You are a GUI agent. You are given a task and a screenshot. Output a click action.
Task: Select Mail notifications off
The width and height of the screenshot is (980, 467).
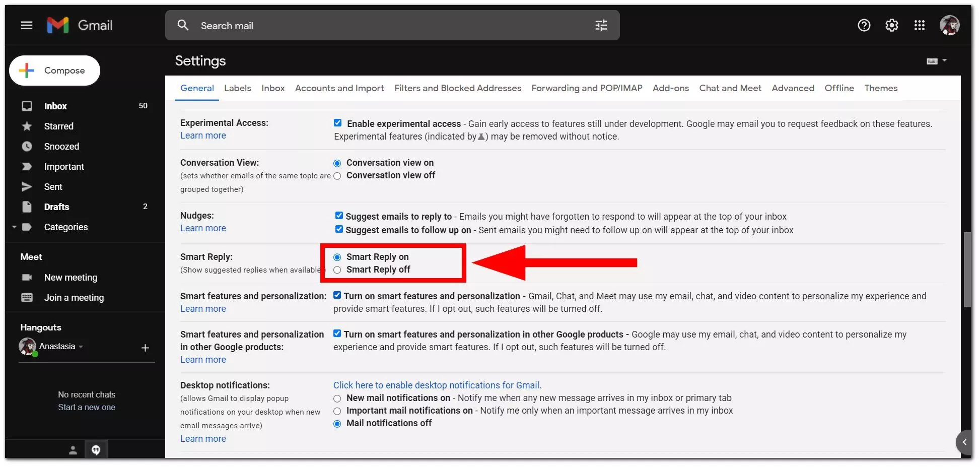337,424
